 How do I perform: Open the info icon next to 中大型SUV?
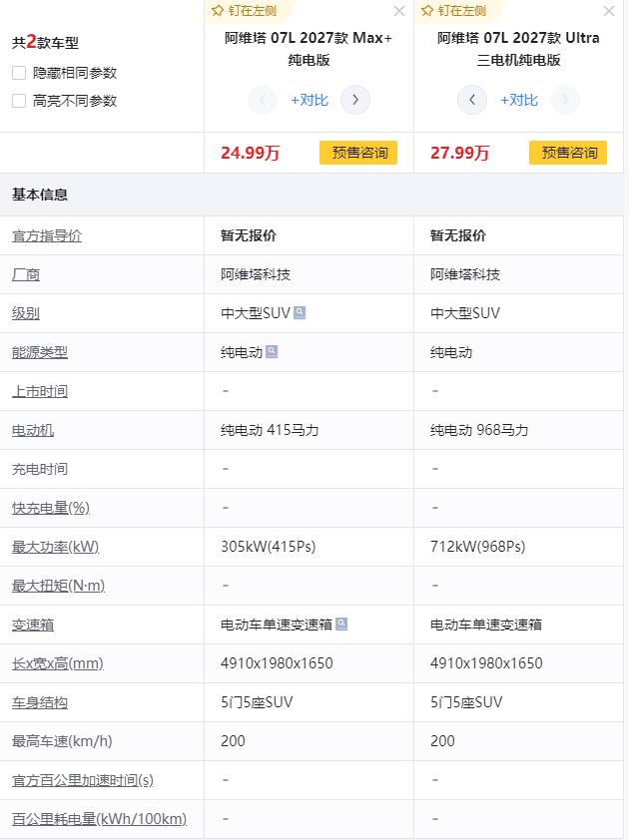coord(300,312)
